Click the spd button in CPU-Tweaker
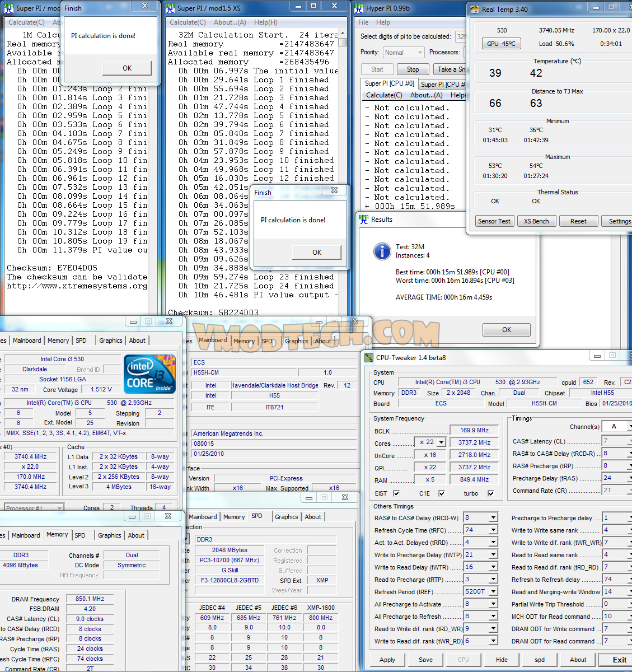The image size is (632, 672). pos(540,660)
